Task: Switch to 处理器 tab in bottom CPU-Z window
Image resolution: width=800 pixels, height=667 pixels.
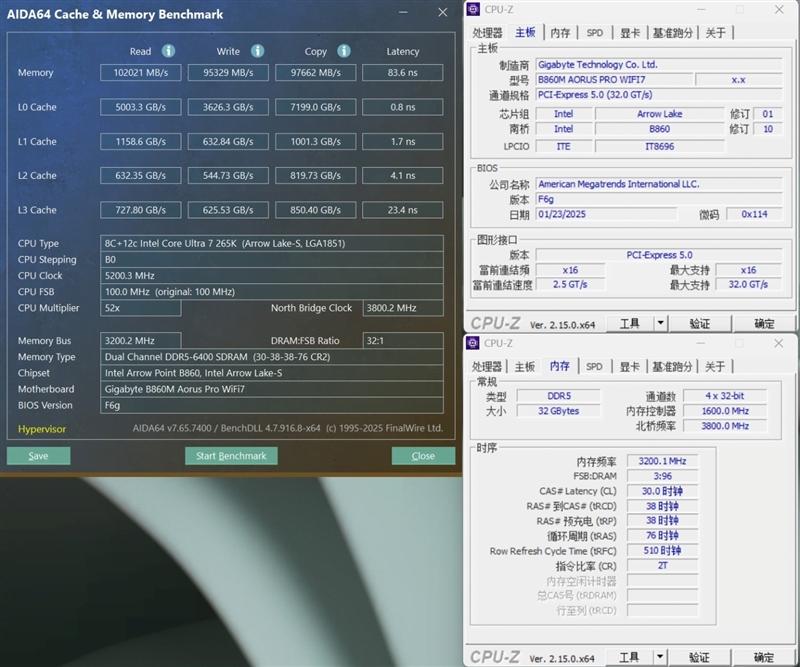Action: coord(487,366)
